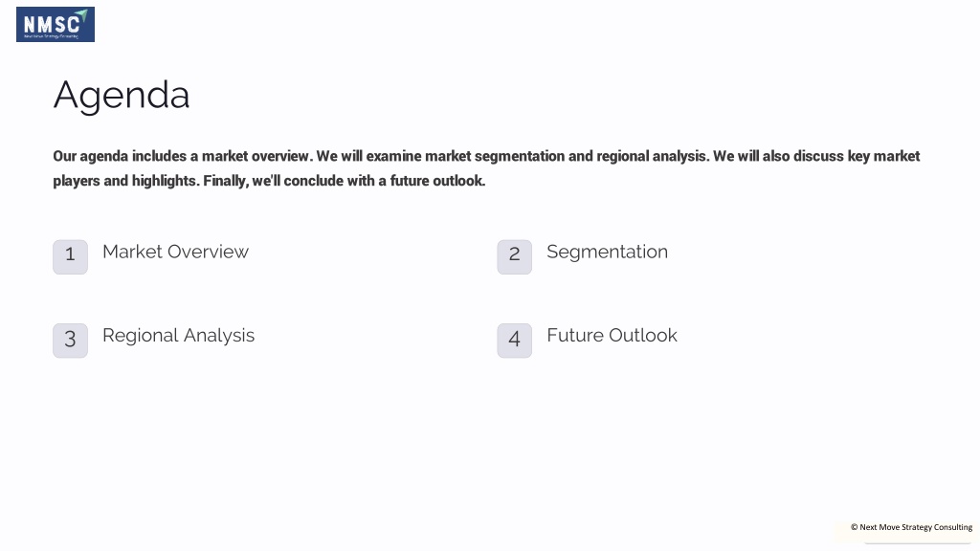This screenshot has width=980, height=551.
Task: Click the NMSC logo in the corner
Action: (56, 24)
